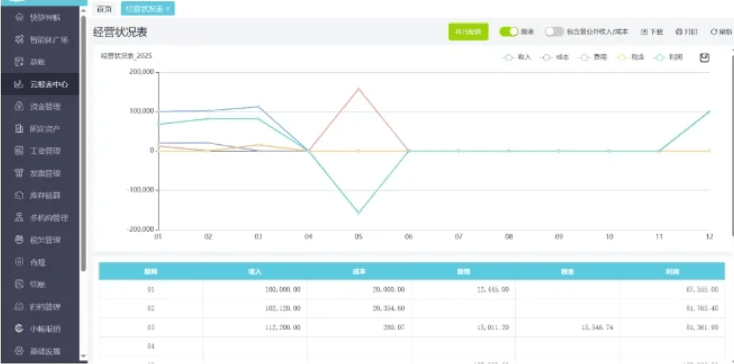The width and height of the screenshot is (734, 364).
Task: Toggle 利润 series in chart legend
Action: pyautogui.click(x=668, y=58)
